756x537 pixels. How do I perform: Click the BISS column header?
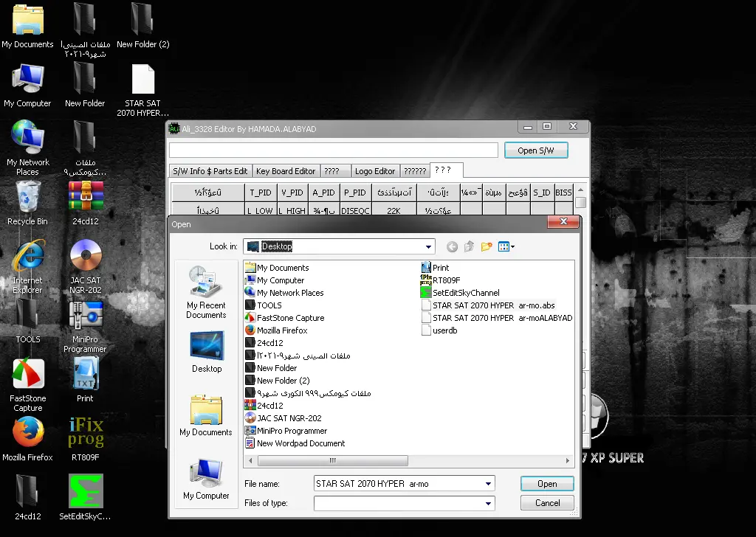click(x=563, y=193)
